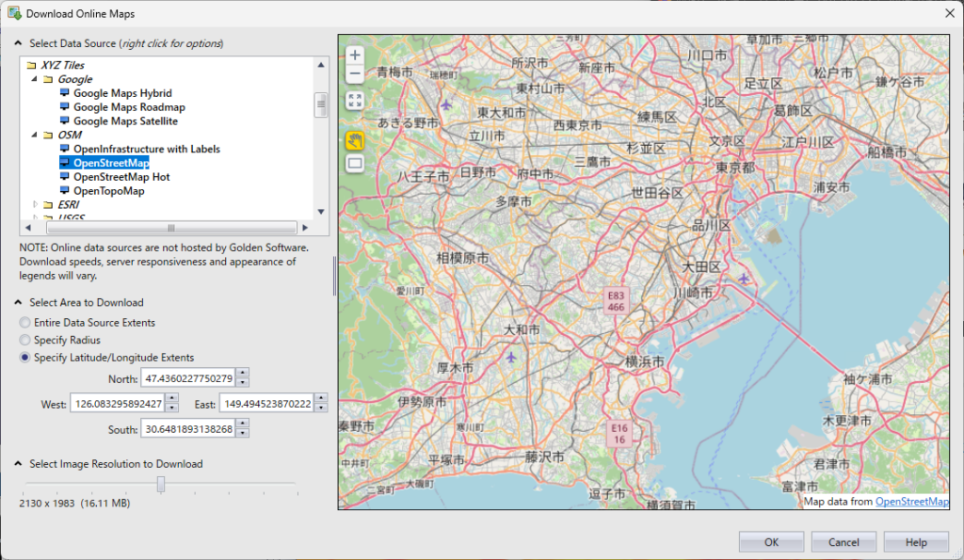
Task: Click the OpenTopoMap monitor icon
Action: tap(65, 190)
